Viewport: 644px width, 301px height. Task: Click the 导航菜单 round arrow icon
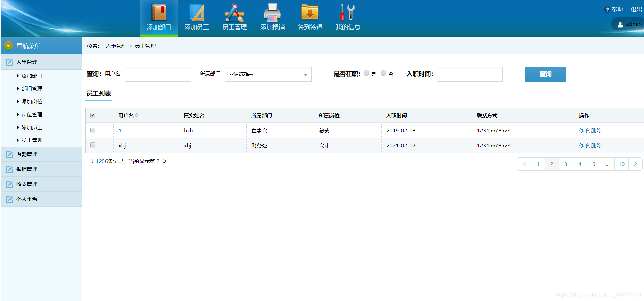coord(8,46)
